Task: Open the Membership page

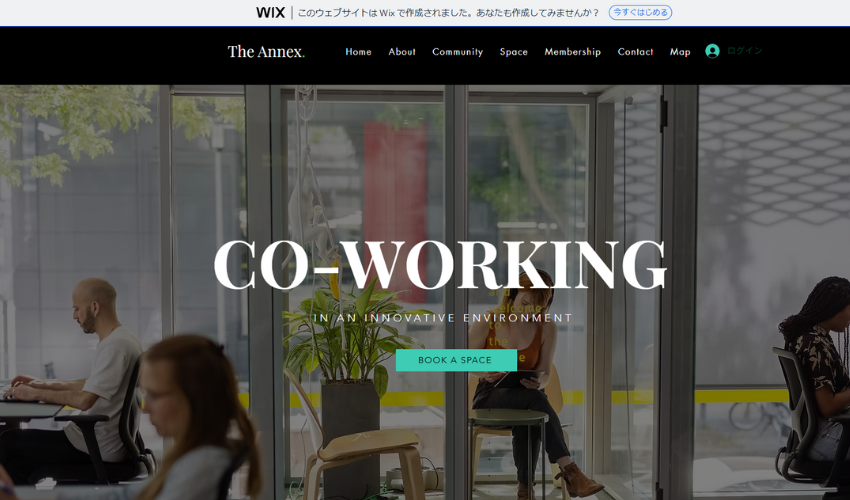Action: click(x=572, y=52)
